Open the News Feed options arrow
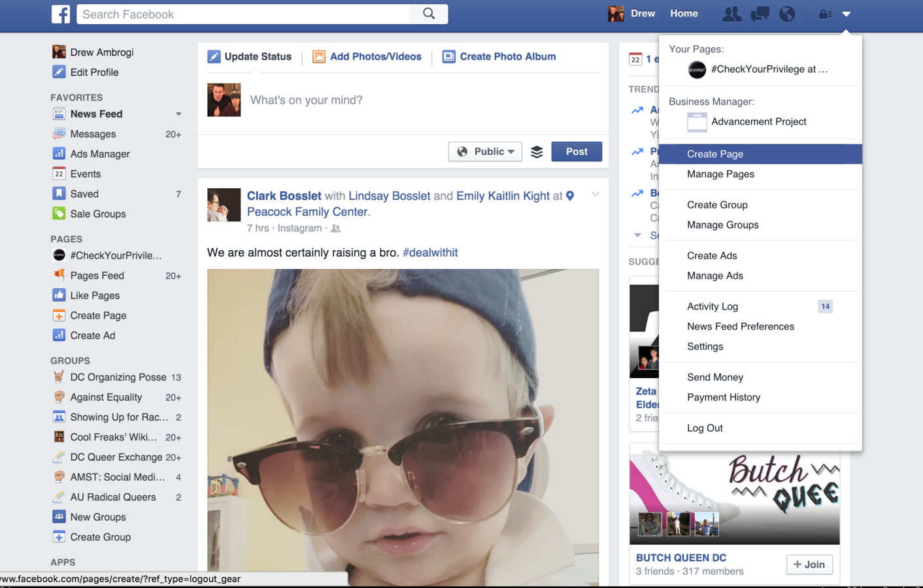This screenshot has width=923, height=588. point(178,114)
